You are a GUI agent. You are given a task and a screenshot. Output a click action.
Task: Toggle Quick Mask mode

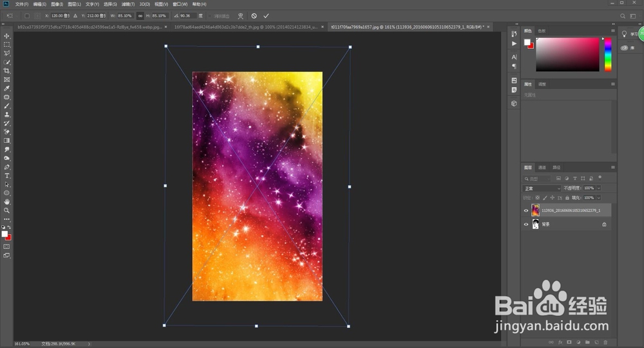(6, 246)
